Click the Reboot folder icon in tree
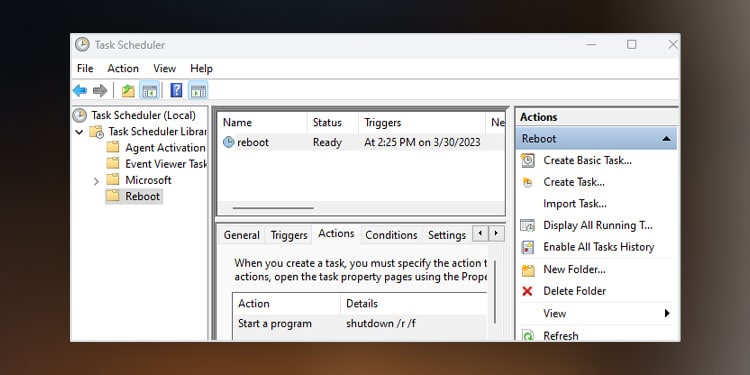This screenshot has width=750, height=375. pos(113,196)
